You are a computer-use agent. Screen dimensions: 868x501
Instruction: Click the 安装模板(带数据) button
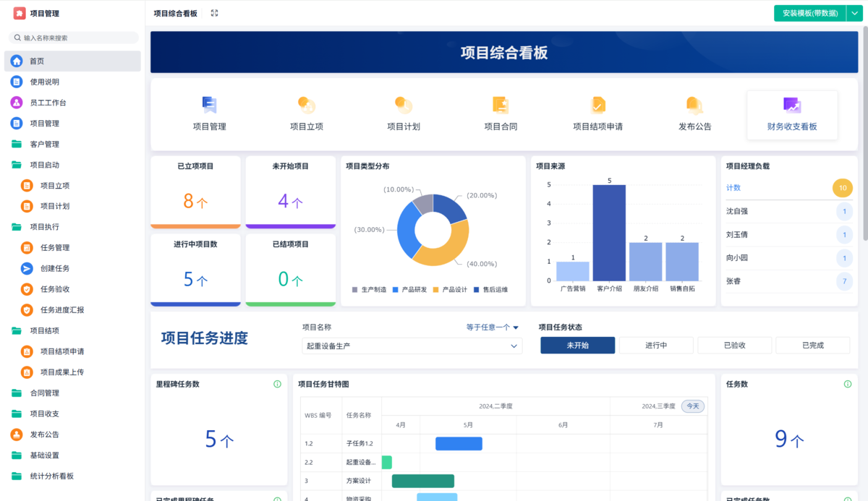[x=809, y=13]
